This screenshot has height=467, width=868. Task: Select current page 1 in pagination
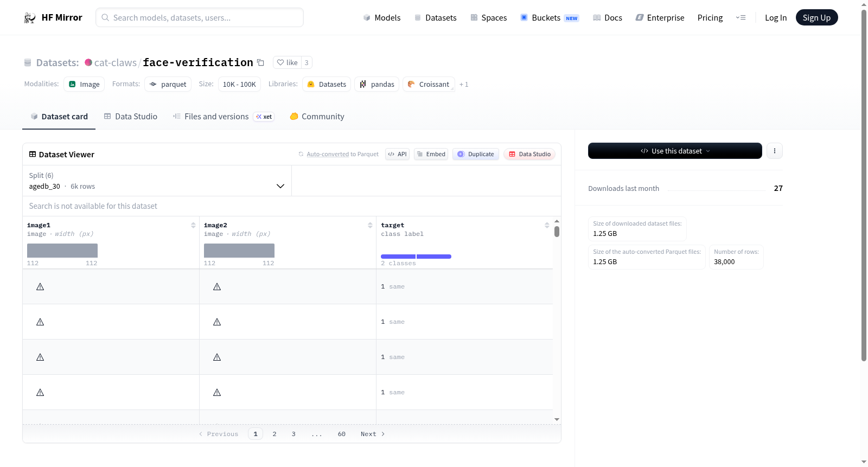(x=256, y=434)
